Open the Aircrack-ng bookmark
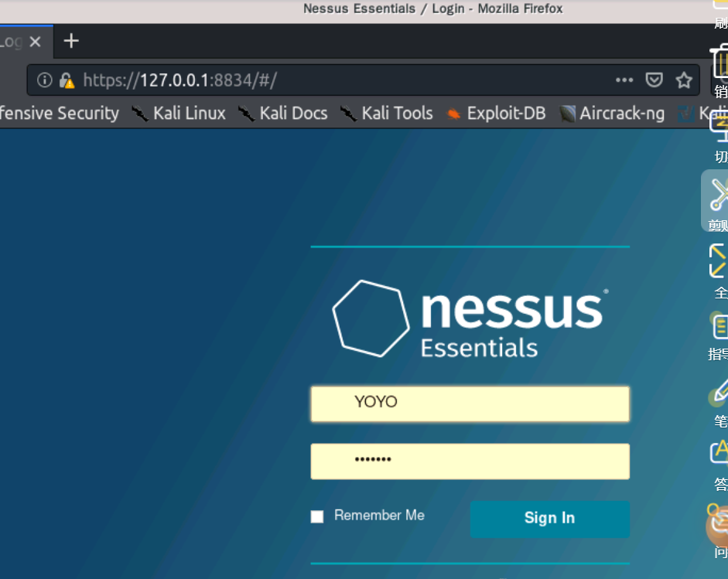Screen dimensions: 728x579 [x=611, y=113]
